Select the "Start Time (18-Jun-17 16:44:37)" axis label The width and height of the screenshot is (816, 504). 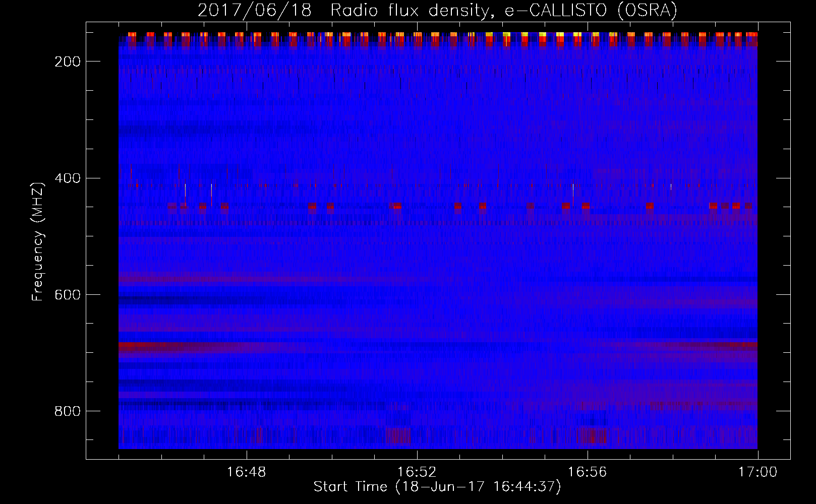tap(437, 487)
